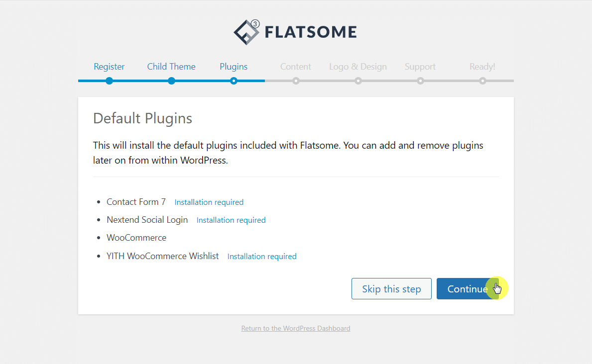This screenshot has width=592, height=364.
Task: Click the Child Theme step dot
Action: (x=171, y=81)
